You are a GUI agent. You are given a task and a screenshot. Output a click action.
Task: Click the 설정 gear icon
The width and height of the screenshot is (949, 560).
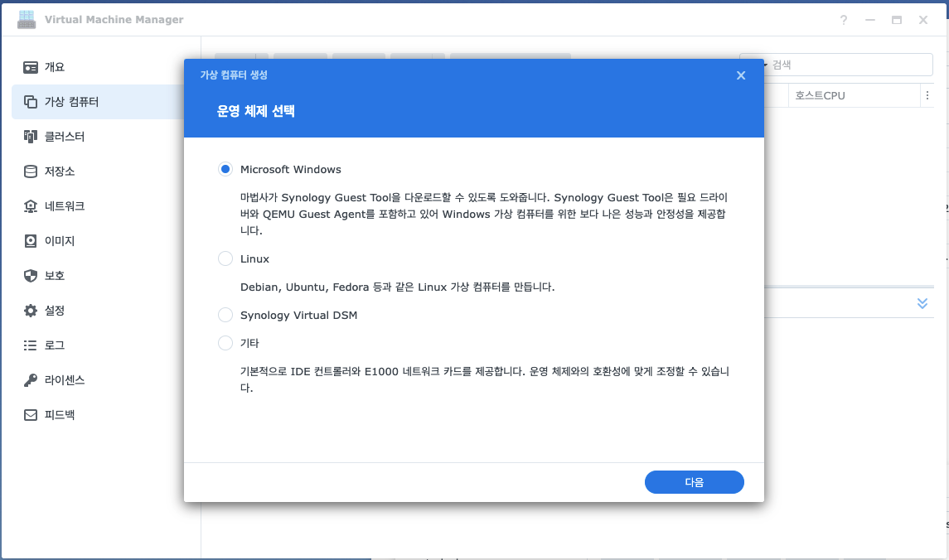coord(31,311)
